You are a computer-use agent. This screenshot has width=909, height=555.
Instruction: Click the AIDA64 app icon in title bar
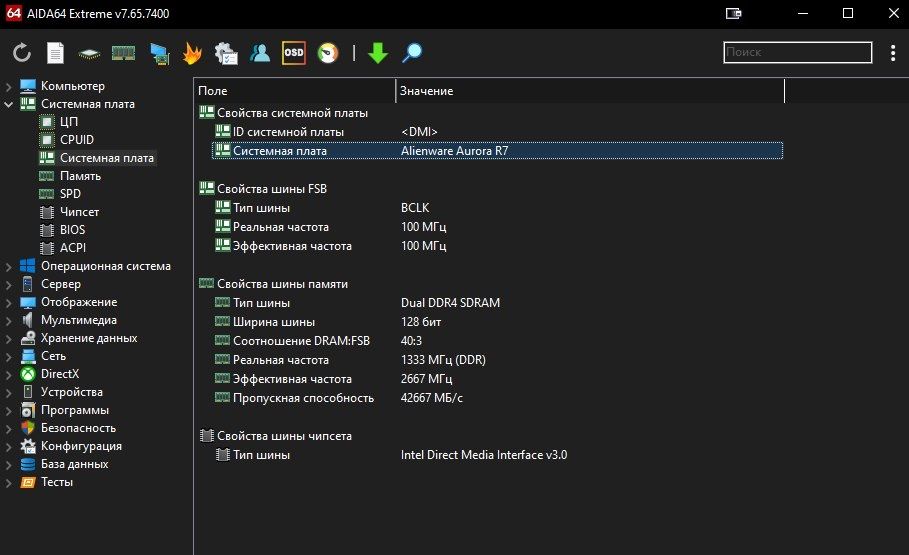(13, 13)
